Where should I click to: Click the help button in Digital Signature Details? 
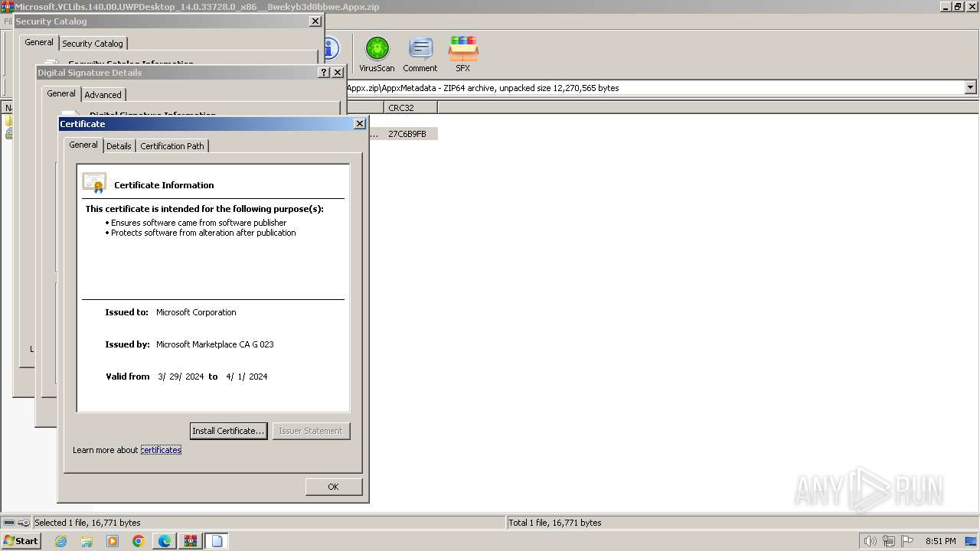[324, 73]
